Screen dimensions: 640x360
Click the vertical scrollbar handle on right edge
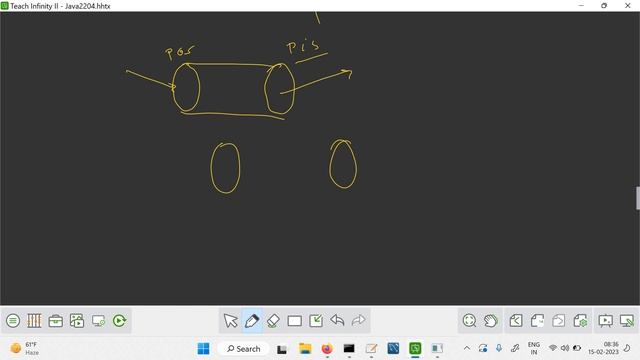click(638, 198)
